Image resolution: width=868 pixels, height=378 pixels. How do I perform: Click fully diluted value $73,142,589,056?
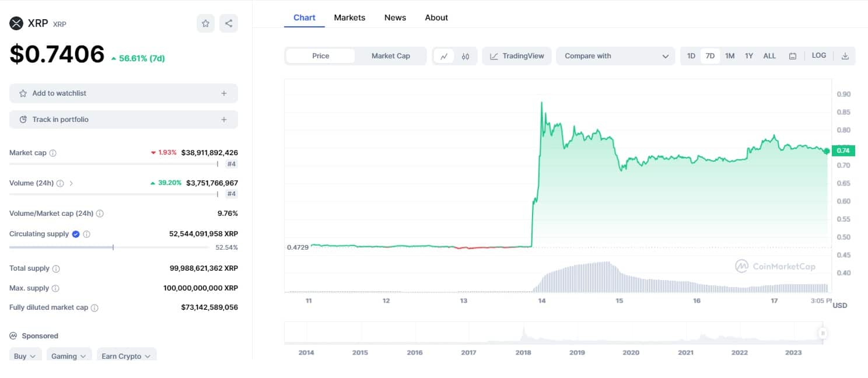(209, 307)
